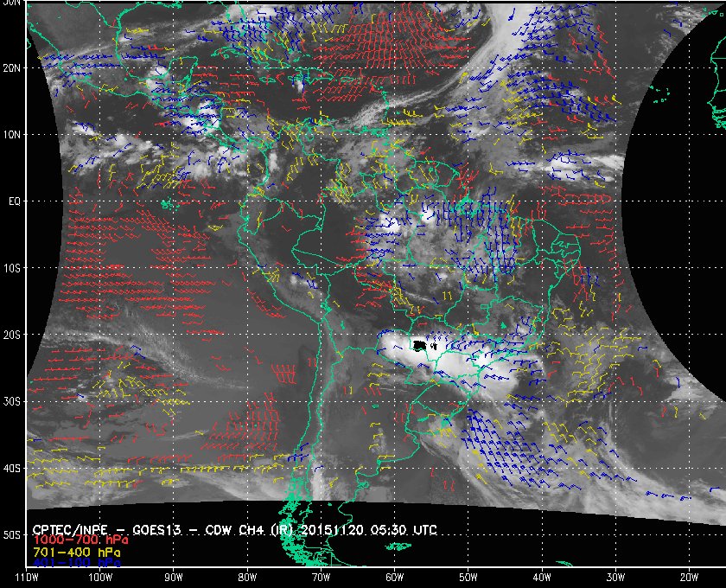
Task: Click the 20W longitude axis label
Action: (x=688, y=577)
